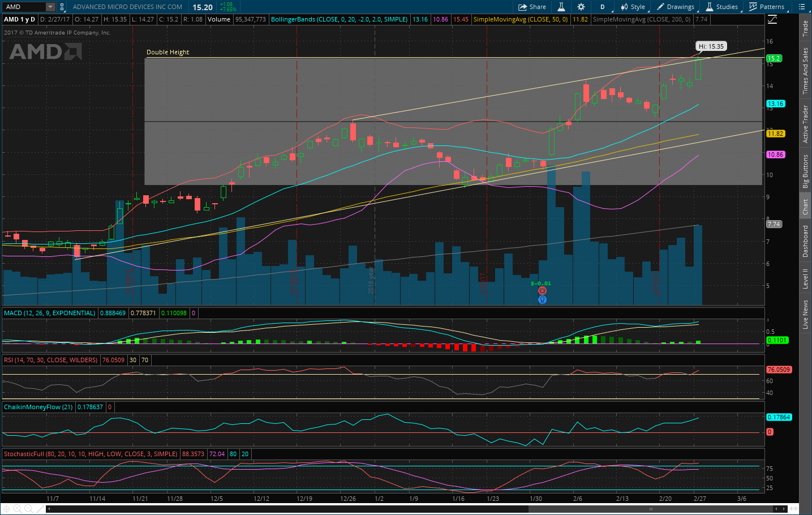Open chart settings gear icon
812x515 pixels.
click(x=581, y=7)
